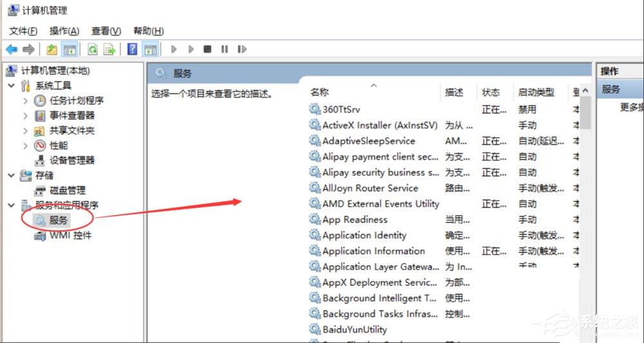Expand the 性能 node
Screen dimensions: 644x343
26,146
